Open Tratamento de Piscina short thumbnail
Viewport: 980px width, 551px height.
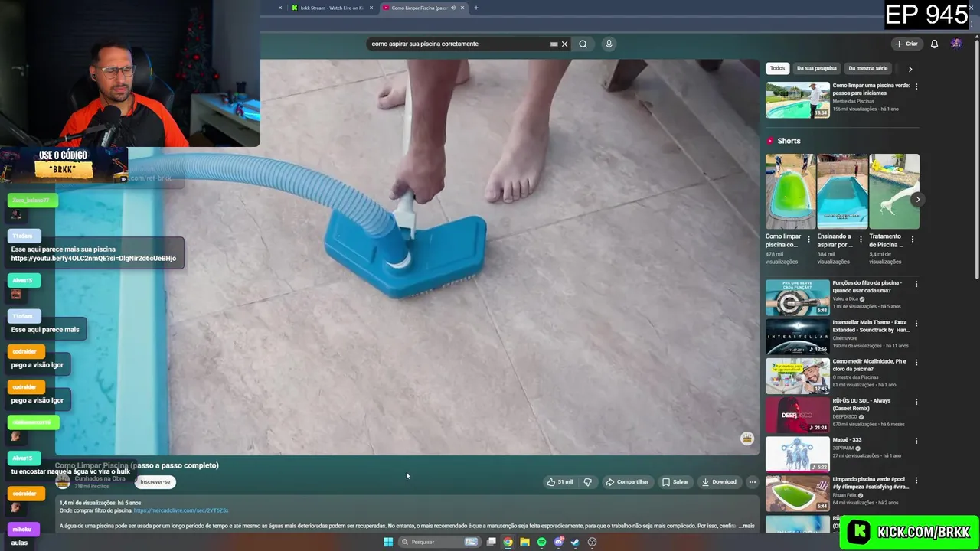[x=894, y=191]
